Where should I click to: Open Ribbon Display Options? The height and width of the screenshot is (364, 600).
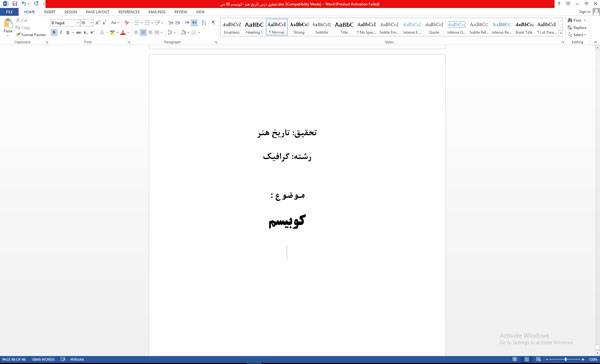tap(568, 4)
